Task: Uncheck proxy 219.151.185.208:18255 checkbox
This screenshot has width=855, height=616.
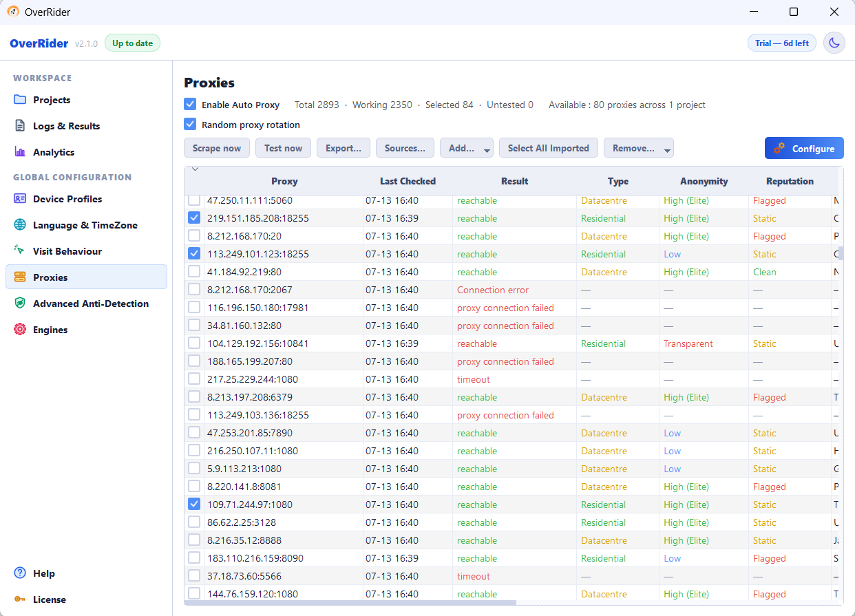Action: click(x=194, y=217)
